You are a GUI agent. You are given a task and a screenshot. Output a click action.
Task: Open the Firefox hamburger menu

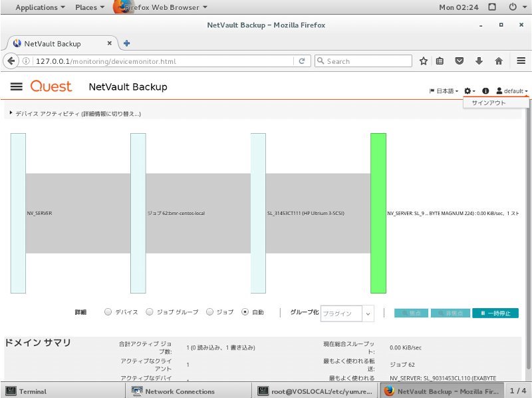(x=521, y=61)
